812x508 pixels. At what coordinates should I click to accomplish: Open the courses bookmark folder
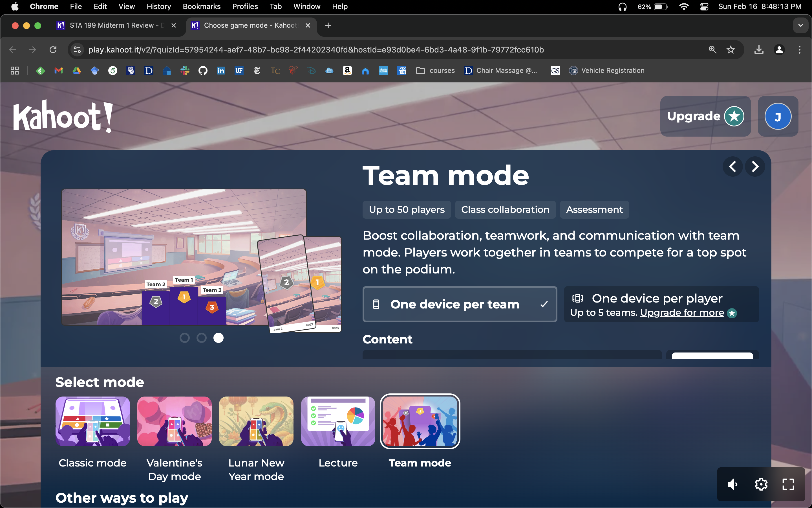(435, 71)
